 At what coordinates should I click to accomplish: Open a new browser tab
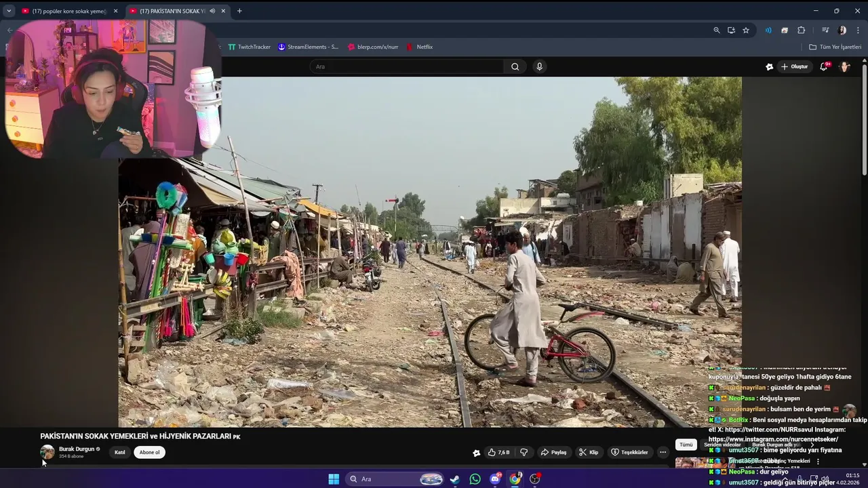point(239,11)
